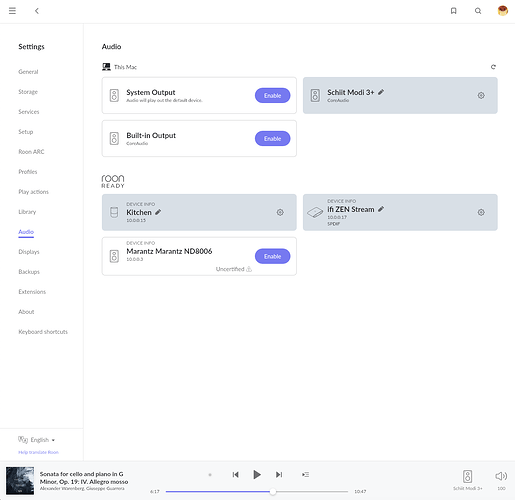The image size is (515, 500).
Task: Click the playback seek bar handle
Action: tap(273, 492)
